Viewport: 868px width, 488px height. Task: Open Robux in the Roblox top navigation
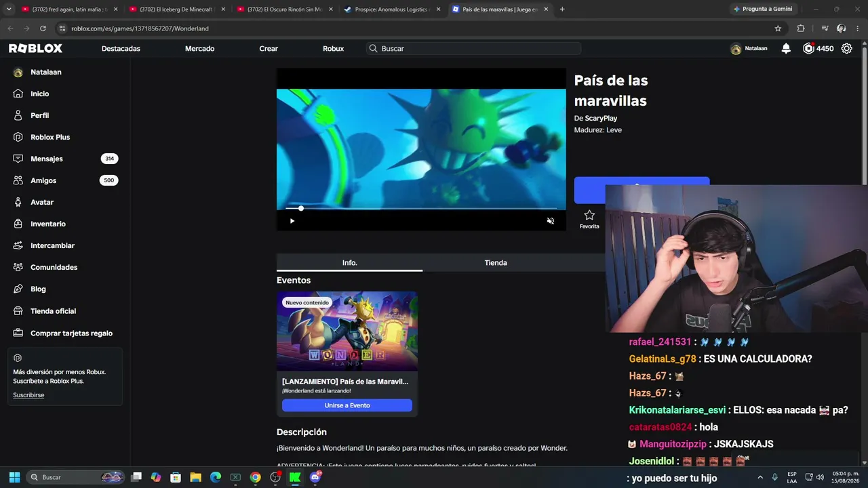click(x=333, y=49)
